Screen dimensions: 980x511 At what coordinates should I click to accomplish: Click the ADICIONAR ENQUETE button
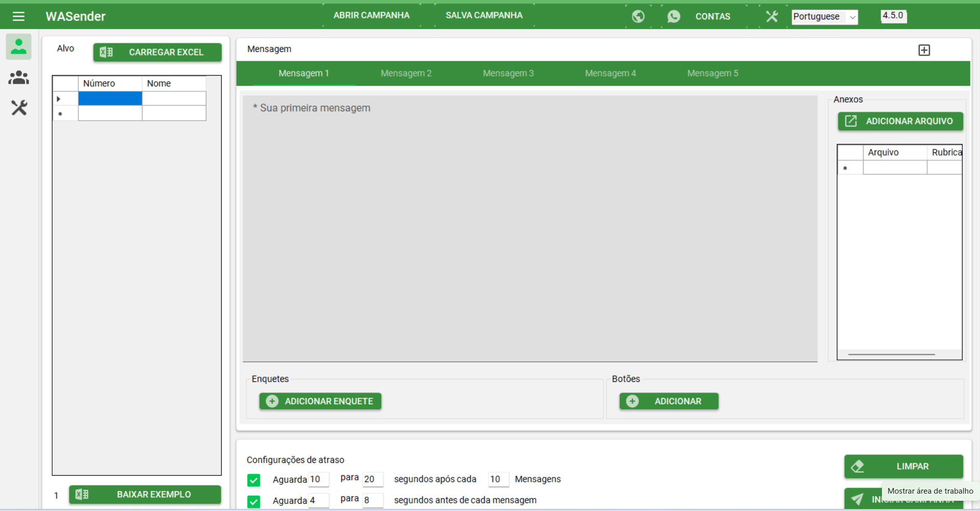click(320, 401)
